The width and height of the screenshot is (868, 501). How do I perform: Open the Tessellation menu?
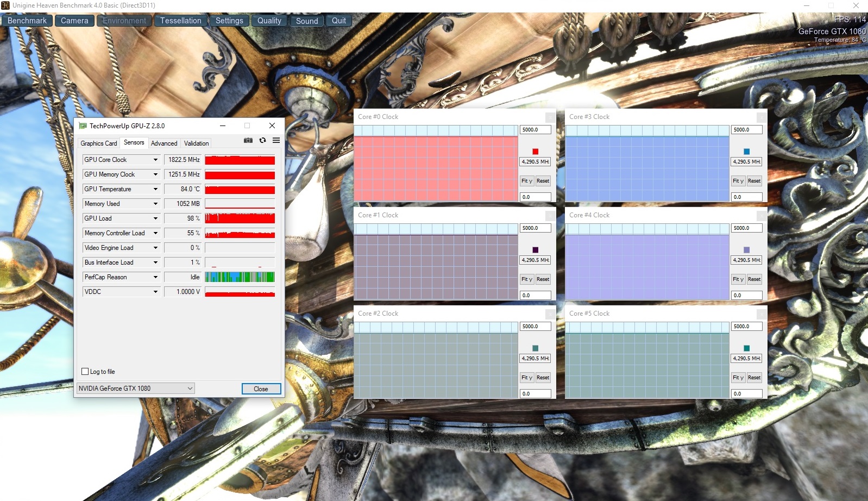click(x=181, y=21)
